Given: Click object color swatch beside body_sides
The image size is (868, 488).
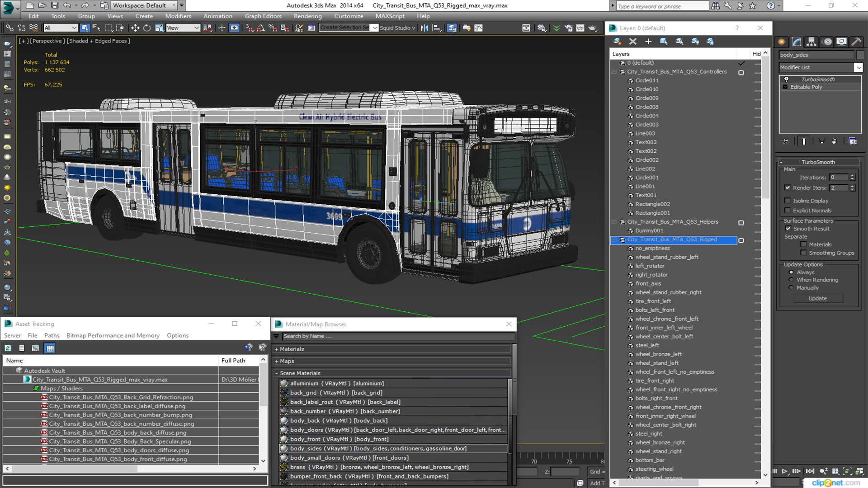Looking at the screenshot, I should click(860, 55).
